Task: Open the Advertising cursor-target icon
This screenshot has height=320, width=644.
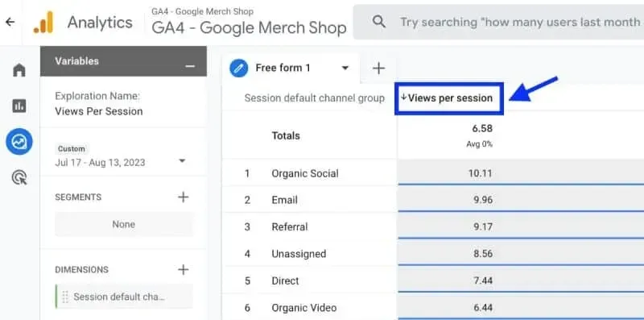Action: pyautogui.click(x=19, y=177)
